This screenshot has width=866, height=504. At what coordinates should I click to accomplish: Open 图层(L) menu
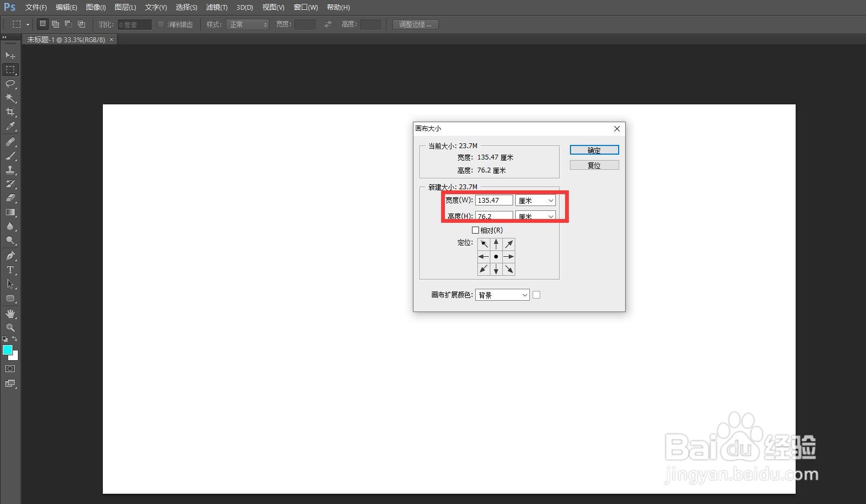pos(125,7)
